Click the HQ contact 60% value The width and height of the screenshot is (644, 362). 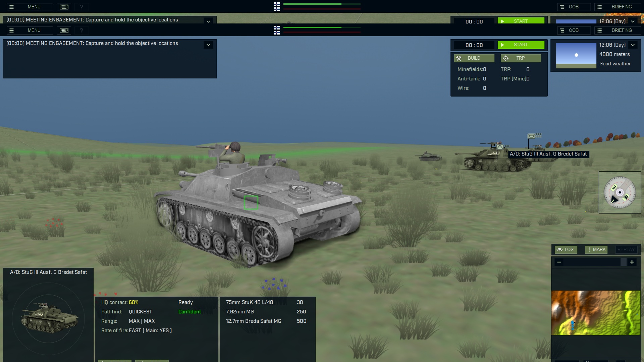pos(133,302)
